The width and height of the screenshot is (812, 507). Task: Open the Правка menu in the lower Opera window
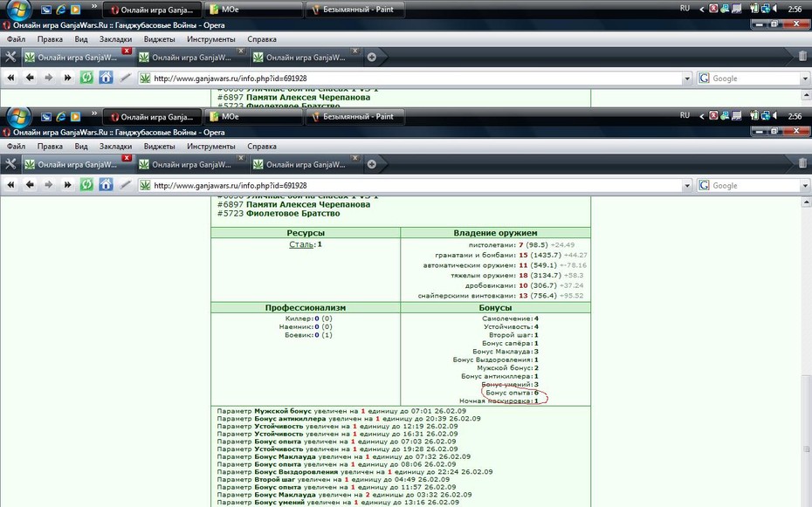(50, 147)
